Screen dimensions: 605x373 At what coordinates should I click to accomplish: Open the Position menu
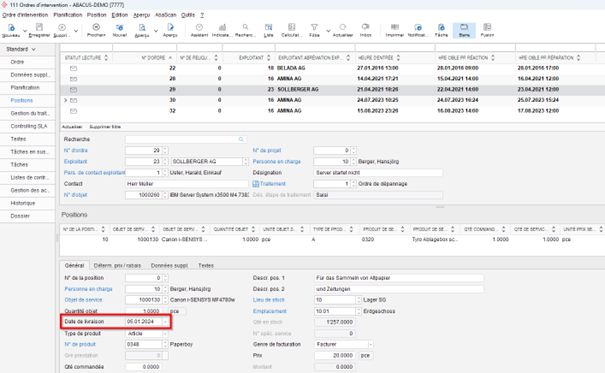click(96, 15)
